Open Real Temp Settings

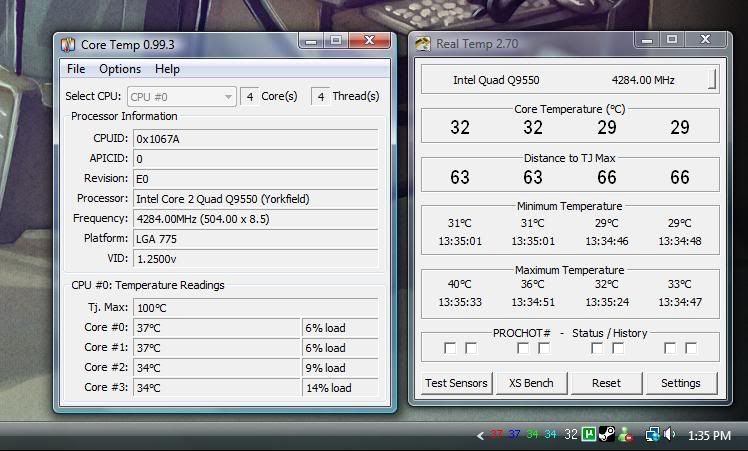(680, 383)
